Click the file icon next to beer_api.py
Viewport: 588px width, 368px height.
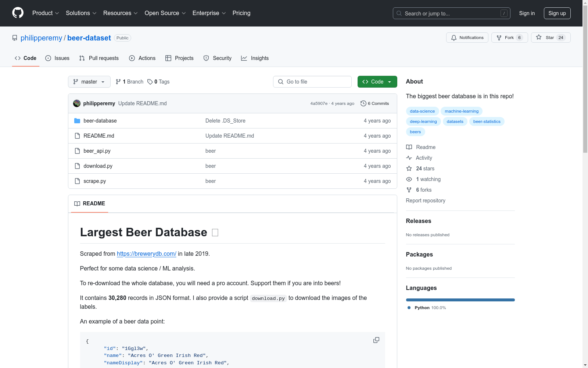point(77,151)
